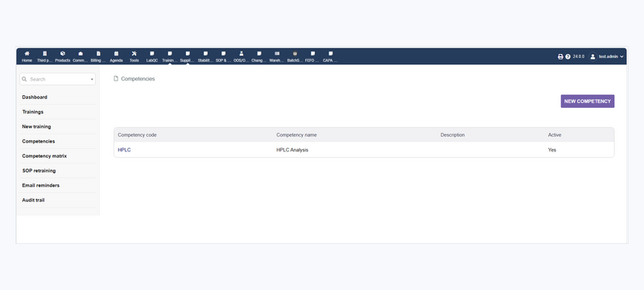This screenshot has width=644, height=290.
Task: Open Email reminders in sidebar
Action: 41,185
